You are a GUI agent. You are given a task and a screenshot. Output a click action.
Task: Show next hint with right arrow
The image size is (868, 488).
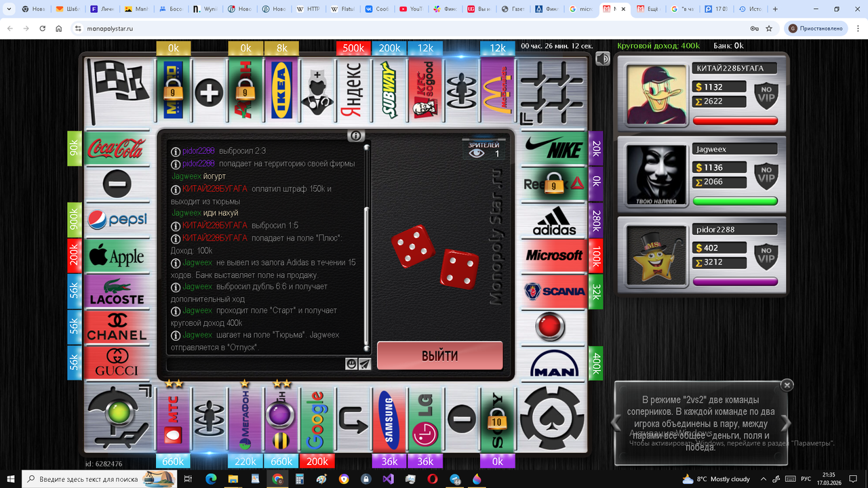[785, 422]
